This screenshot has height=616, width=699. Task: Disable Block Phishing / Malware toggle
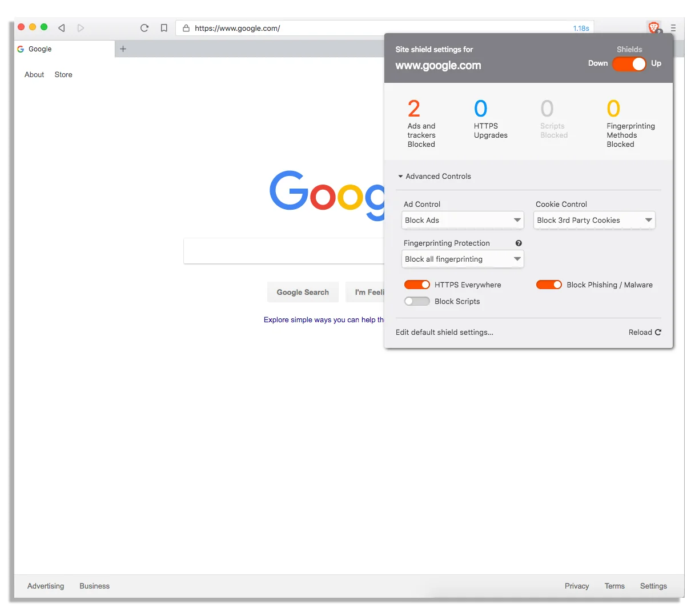coord(549,285)
